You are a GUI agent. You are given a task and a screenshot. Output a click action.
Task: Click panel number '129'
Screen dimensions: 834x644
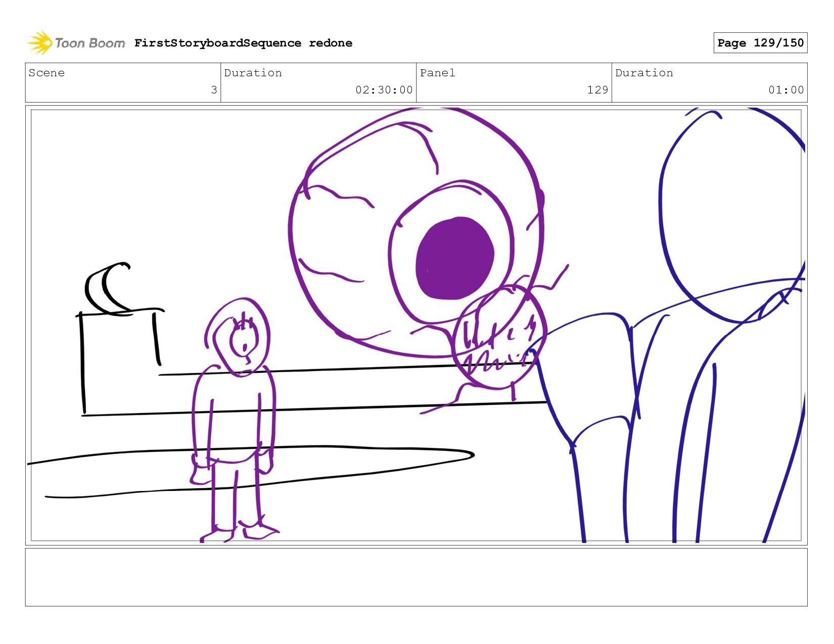tap(597, 90)
